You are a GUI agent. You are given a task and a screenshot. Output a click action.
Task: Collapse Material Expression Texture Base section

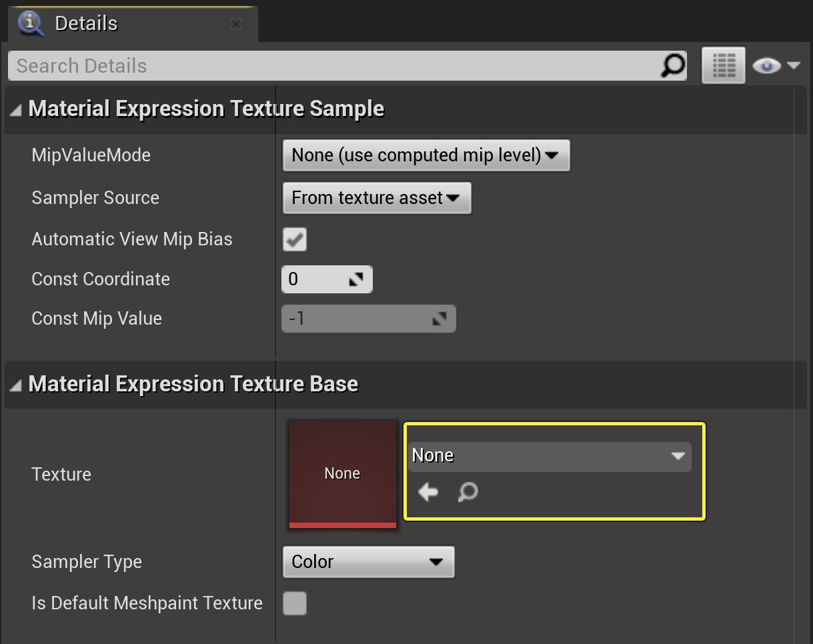[x=15, y=384]
